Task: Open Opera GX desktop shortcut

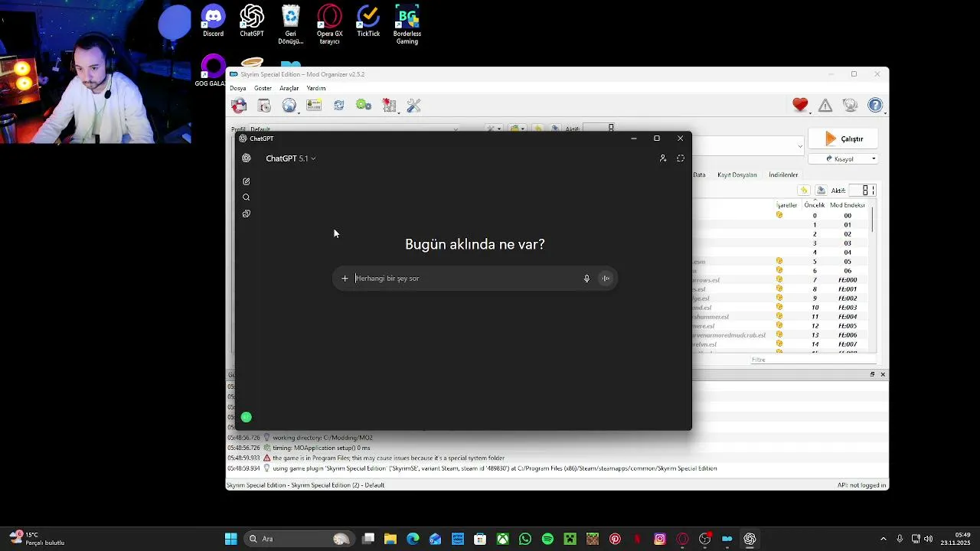Action: [329, 25]
